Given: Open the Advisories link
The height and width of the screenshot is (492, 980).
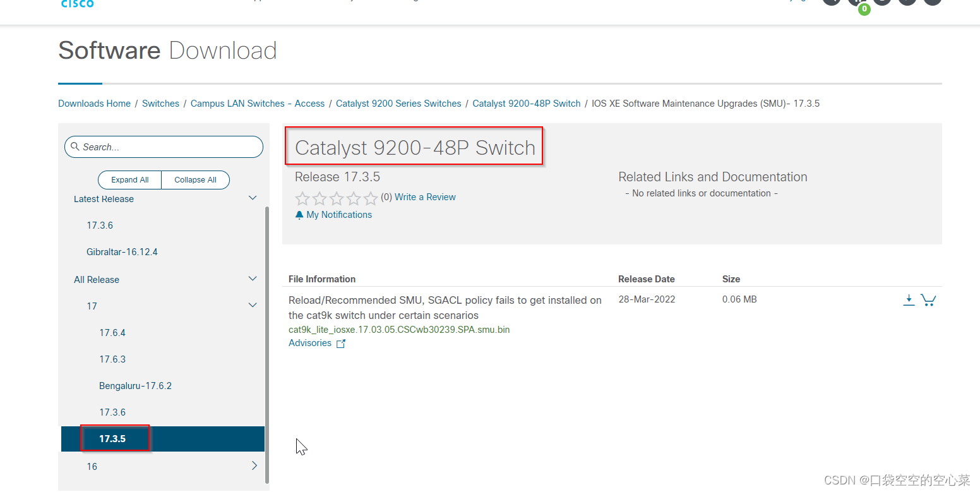Looking at the screenshot, I should pyautogui.click(x=310, y=343).
